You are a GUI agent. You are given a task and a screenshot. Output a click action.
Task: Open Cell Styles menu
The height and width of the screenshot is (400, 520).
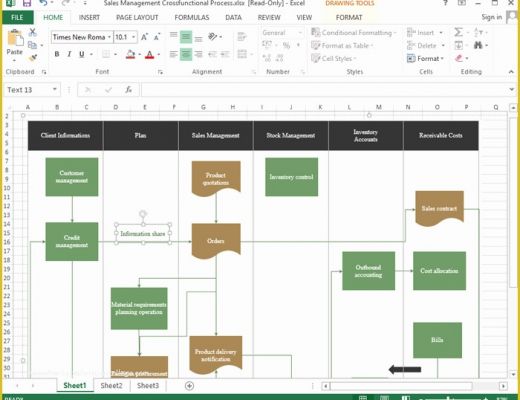click(x=334, y=58)
